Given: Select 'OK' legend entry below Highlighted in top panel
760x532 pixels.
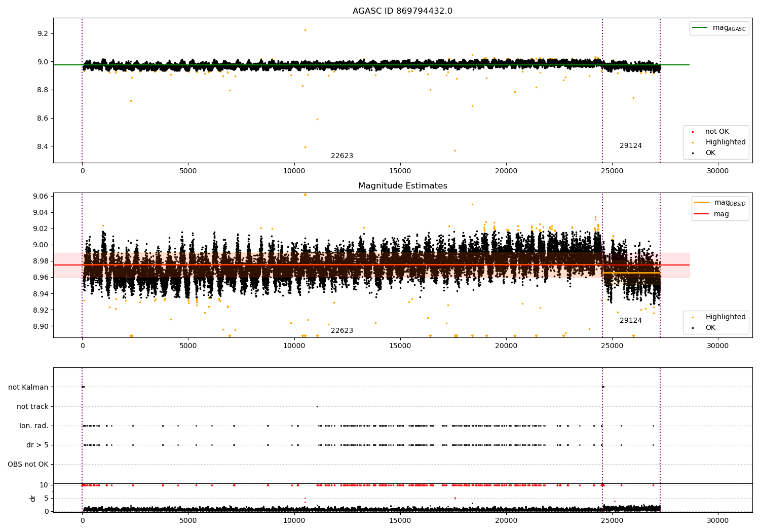Looking at the screenshot, I should (x=710, y=153).
